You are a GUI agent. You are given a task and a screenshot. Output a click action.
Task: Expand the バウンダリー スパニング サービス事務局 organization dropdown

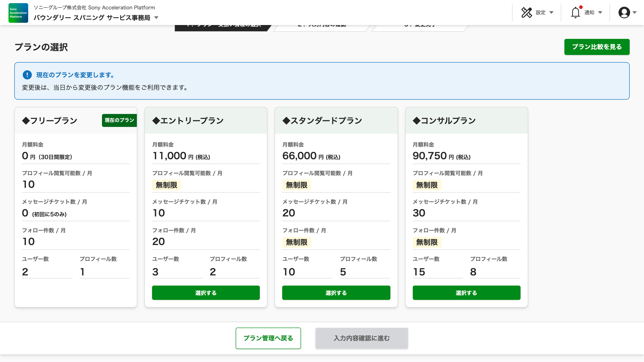(156, 18)
